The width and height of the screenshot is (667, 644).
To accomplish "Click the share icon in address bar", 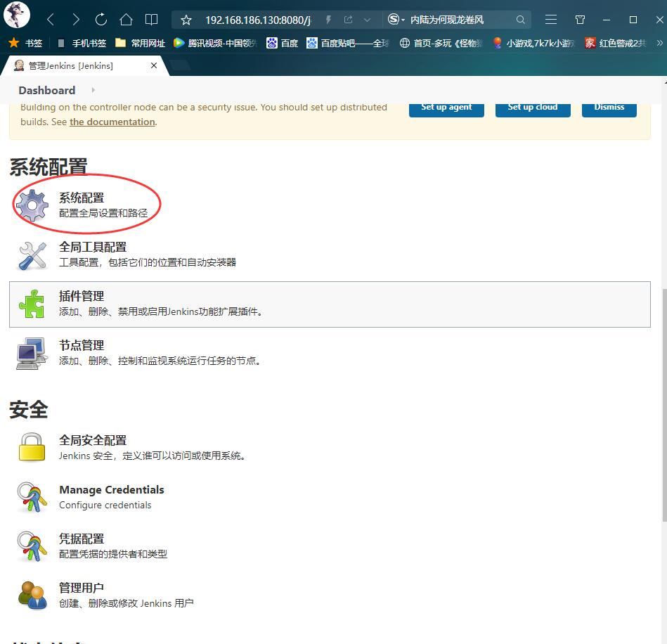I will coord(349,20).
